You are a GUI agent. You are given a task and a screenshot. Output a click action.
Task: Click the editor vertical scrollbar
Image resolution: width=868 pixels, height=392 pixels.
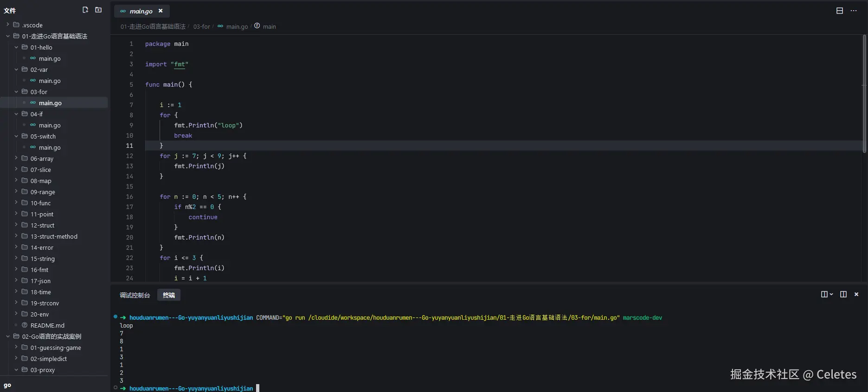point(864,94)
